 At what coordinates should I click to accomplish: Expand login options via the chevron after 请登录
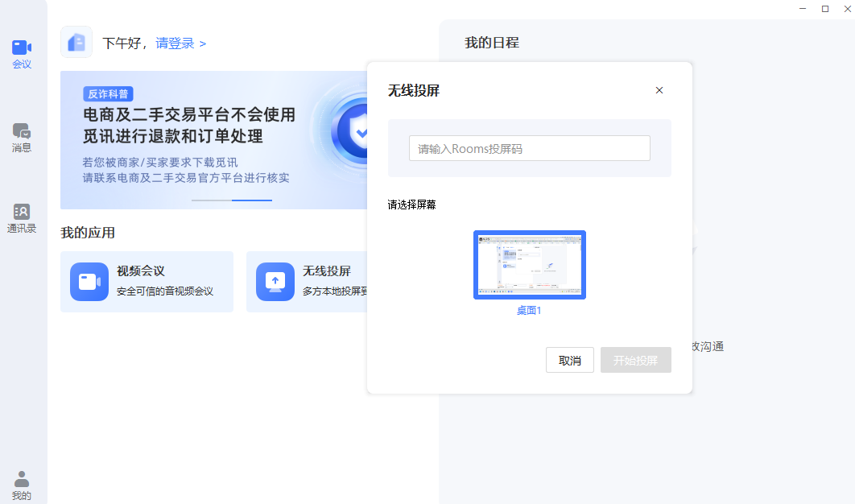[202, 43]
